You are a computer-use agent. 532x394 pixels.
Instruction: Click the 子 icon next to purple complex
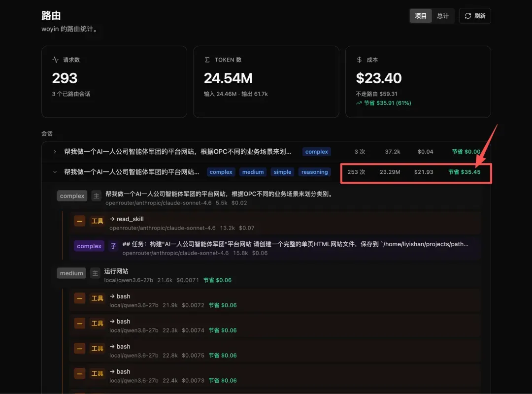point(113,246)
